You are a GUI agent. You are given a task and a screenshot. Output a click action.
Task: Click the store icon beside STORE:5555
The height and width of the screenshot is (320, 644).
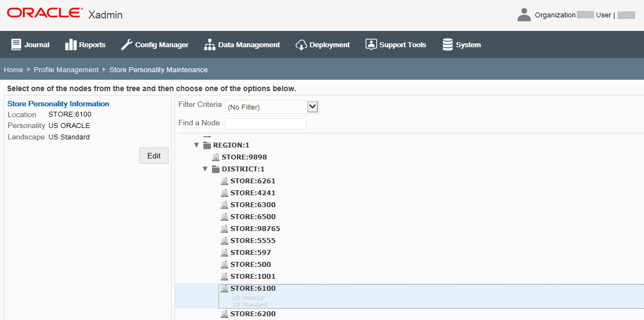coord(224,240)
